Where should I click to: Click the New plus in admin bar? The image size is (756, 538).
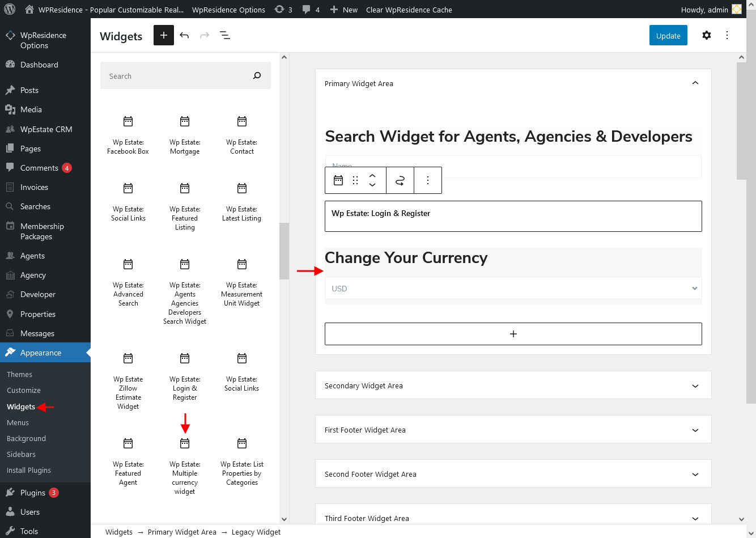(343, 9)
